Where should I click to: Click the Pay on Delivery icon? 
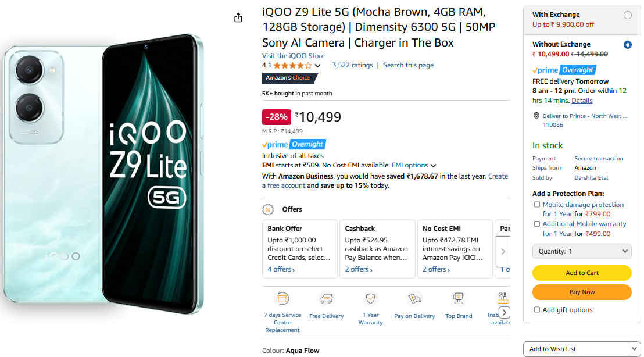(x=414, y=299)
